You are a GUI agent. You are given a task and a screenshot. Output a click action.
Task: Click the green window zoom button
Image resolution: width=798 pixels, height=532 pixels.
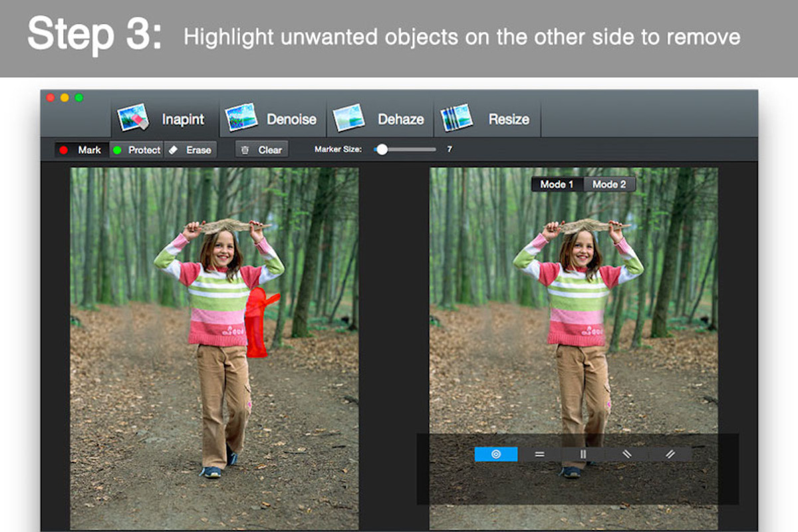click(x=79, y=98)
